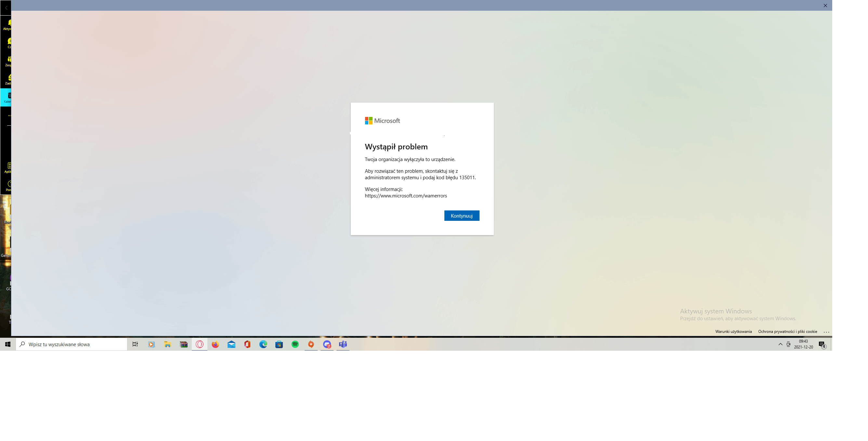Open File Explorer from the taskbar
Viewport: 868px width, 441px height.
tap(167, 344)
